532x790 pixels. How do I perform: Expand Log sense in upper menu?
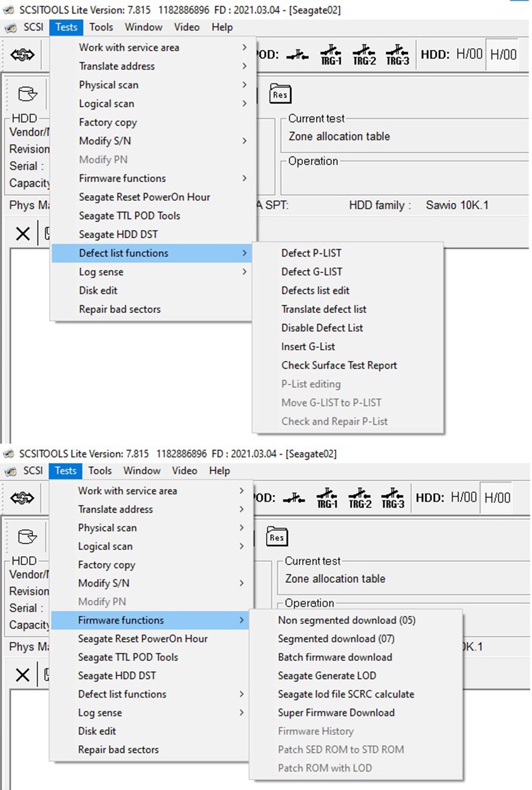[x=153, y=272]
